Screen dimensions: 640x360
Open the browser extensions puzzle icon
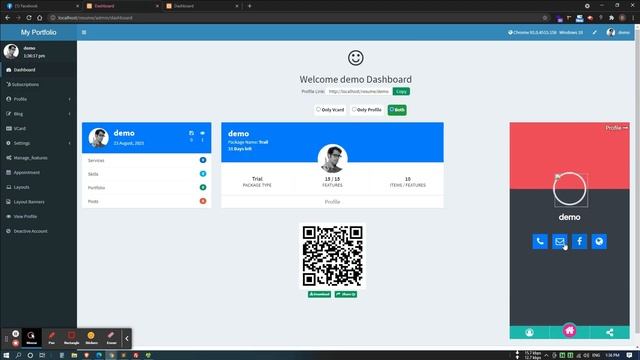611,18
